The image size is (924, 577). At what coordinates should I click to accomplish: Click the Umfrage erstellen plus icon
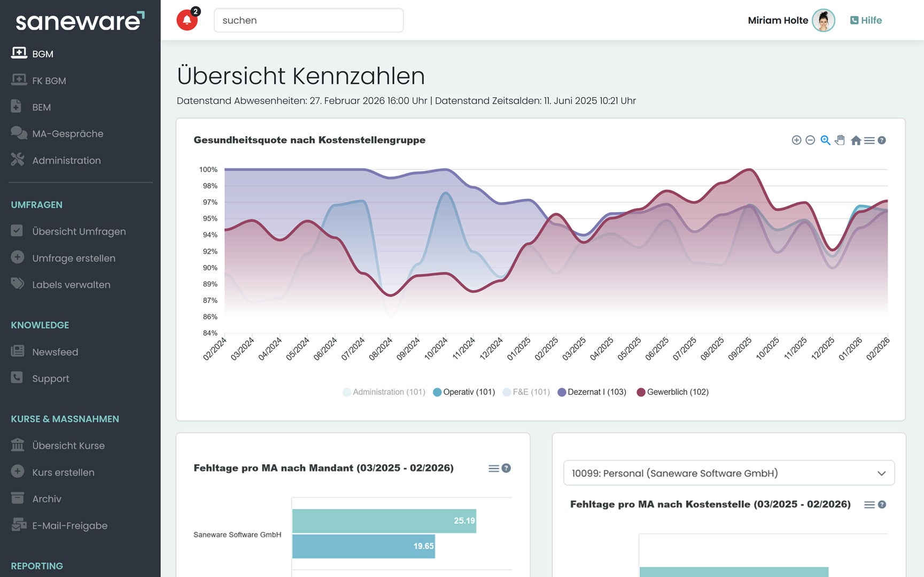[17, 257]
